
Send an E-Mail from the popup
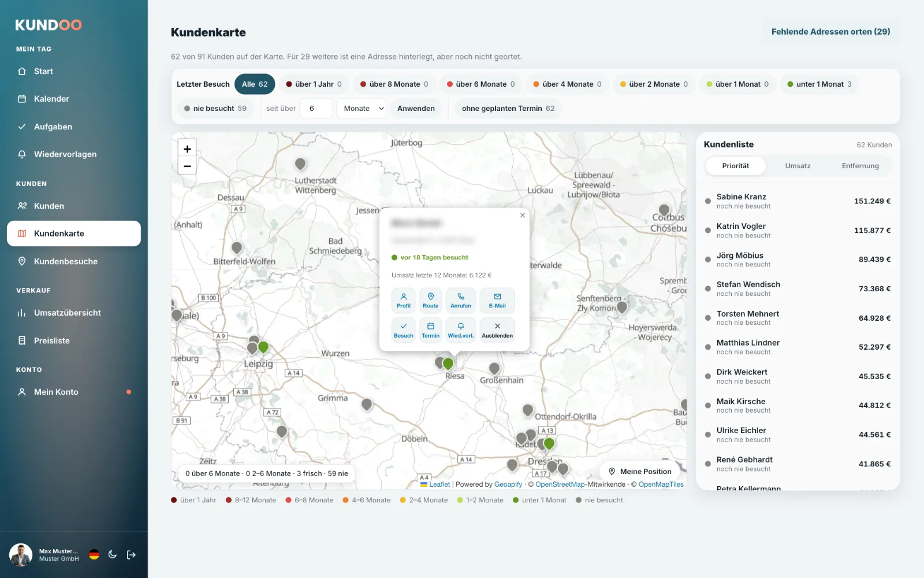[497, 301]
